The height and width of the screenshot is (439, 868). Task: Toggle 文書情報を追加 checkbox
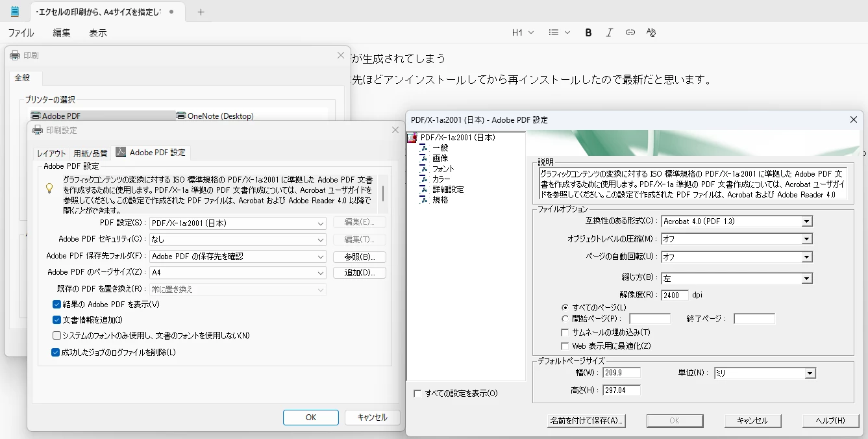56,320
